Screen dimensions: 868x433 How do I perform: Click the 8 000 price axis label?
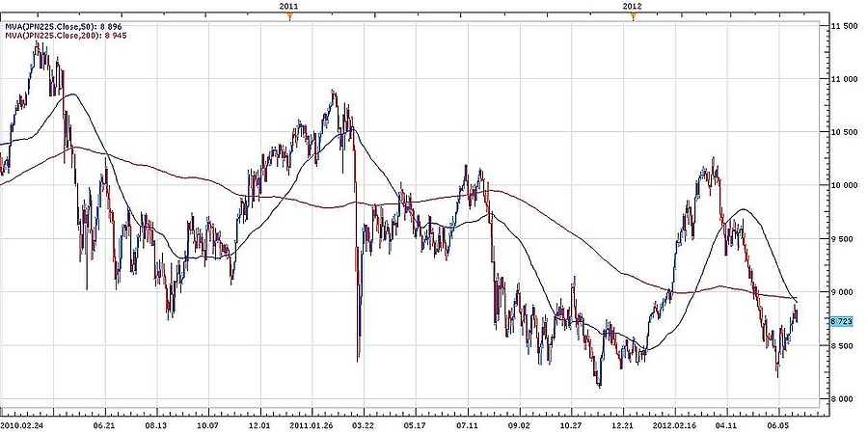point(841,398)
